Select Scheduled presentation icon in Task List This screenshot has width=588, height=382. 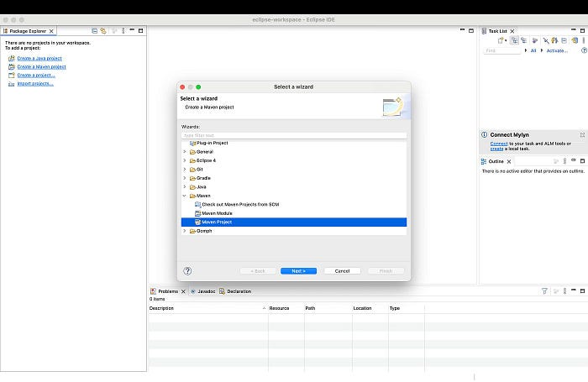(x=524, y=40)
